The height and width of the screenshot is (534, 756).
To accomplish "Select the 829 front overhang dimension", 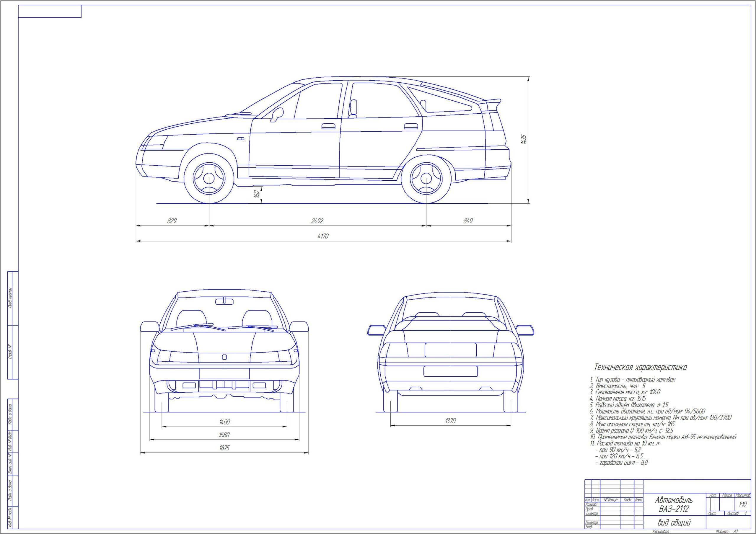I will click(x=172, y=221).
